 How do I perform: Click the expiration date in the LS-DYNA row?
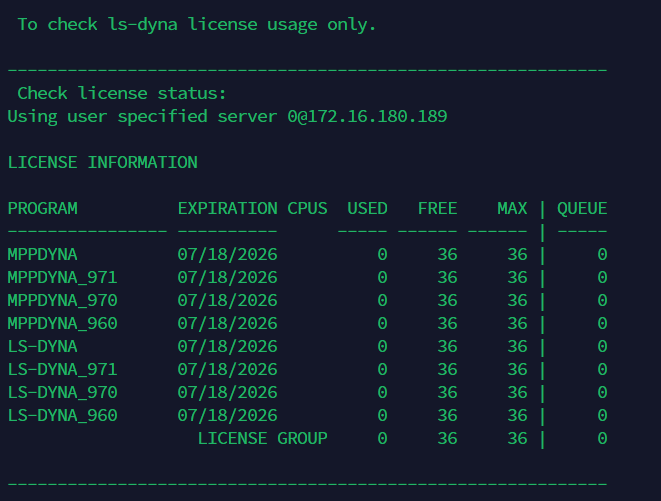pyautogui.click(x=227, y=346)
